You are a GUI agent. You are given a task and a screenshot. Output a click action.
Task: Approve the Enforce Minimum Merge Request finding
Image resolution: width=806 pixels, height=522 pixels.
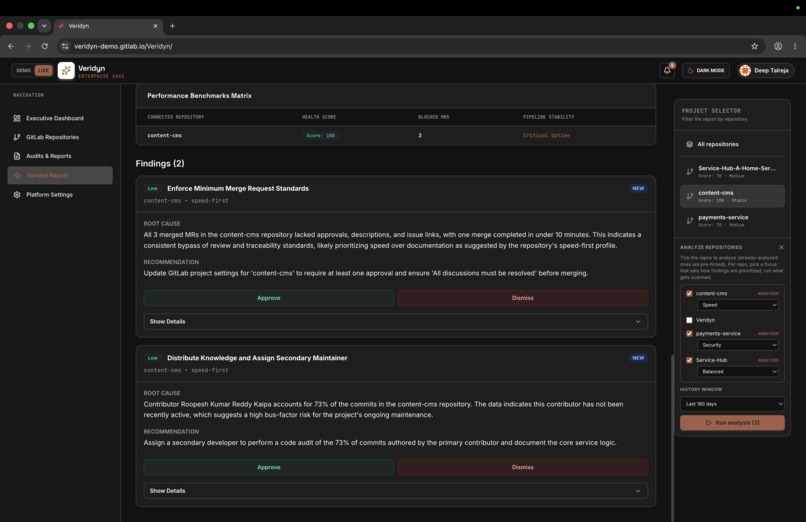(x=269, y=298)
